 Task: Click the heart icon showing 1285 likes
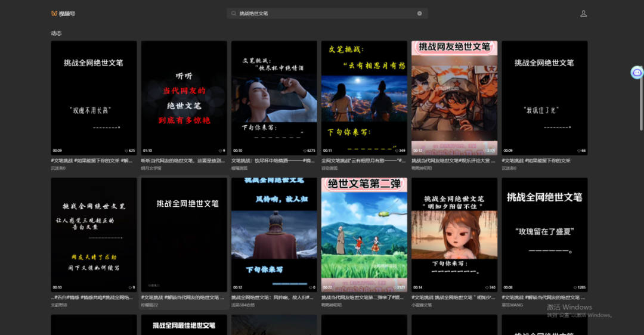point(575,287)
